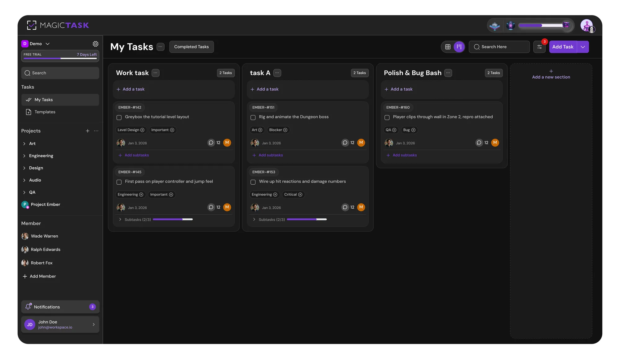Click Add Member in sidebar
The image size is (620, 364).
[39, 276]
